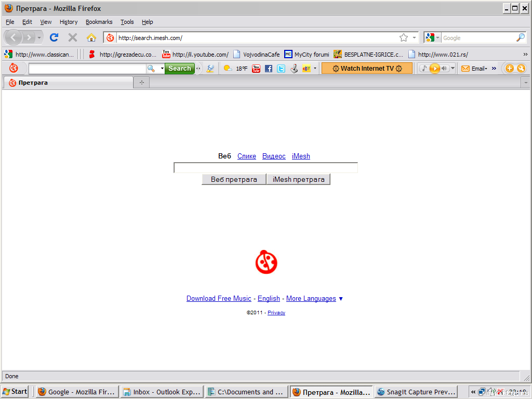Click the Google search magnifier icon
The image size is (532, 399).
click(x=521, y=37)
